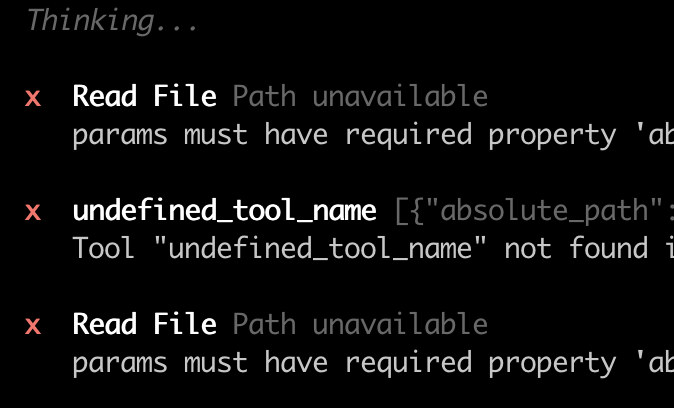Select the first bold "Read File" title

[x=144, y=96]
